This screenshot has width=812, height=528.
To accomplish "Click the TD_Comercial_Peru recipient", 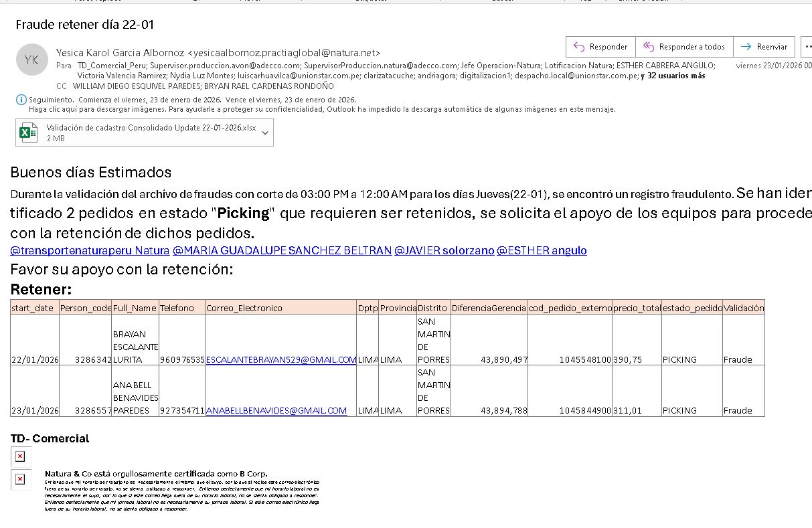I will pos(112,66).
